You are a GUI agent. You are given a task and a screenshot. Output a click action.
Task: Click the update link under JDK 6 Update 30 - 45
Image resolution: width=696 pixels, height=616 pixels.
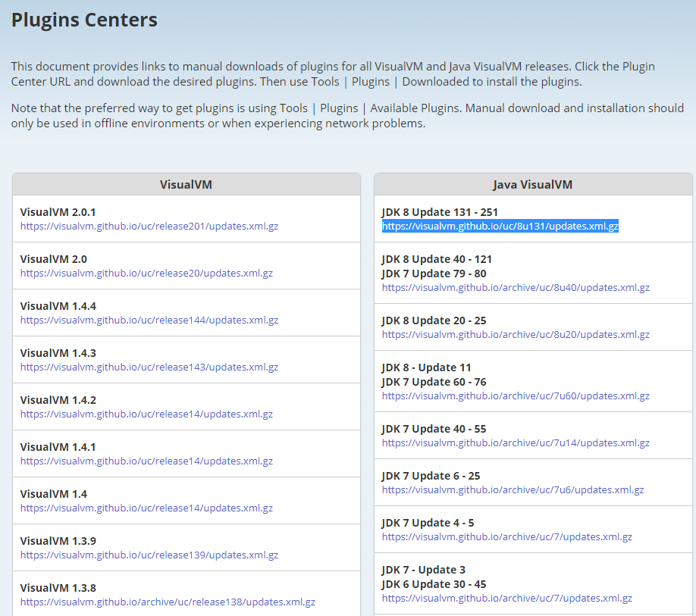[x=507, y=599]
